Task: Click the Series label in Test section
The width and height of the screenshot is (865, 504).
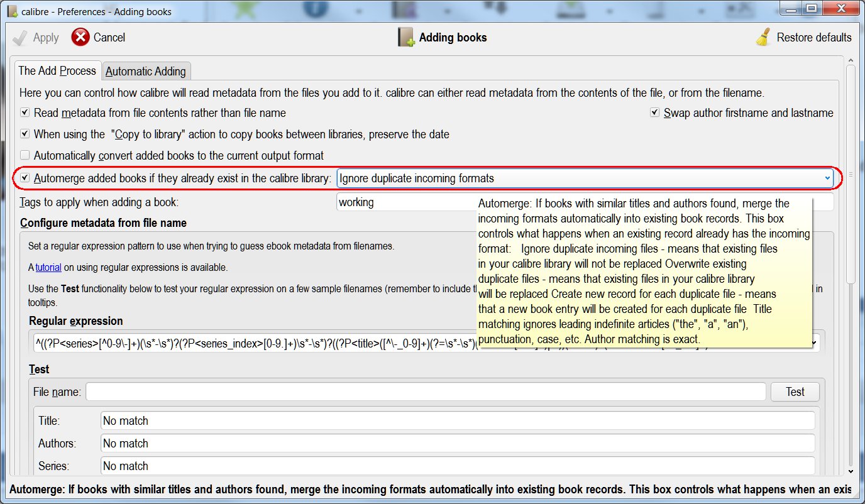Action: coord(53,466)
